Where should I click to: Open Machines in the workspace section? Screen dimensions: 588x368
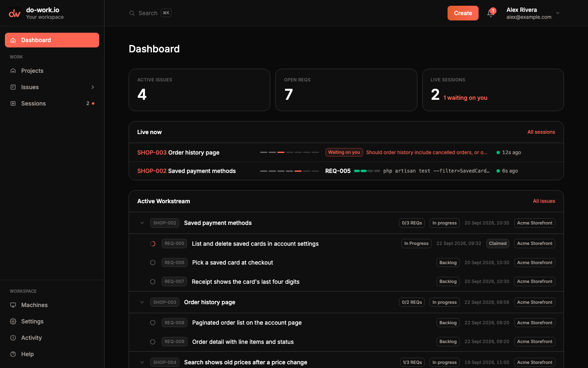(x=52, y=305)
